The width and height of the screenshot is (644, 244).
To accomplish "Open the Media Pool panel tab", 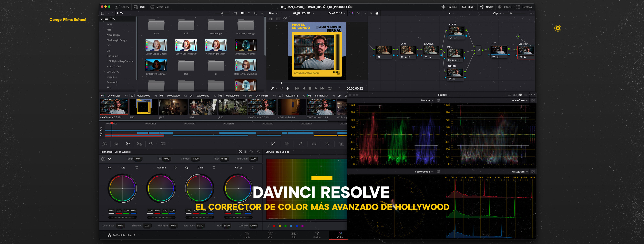I will (160, 7).
